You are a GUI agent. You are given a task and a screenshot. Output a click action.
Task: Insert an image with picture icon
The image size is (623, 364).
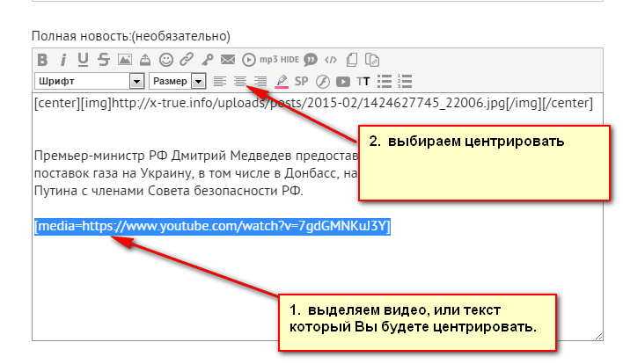(x=124, y=61)
